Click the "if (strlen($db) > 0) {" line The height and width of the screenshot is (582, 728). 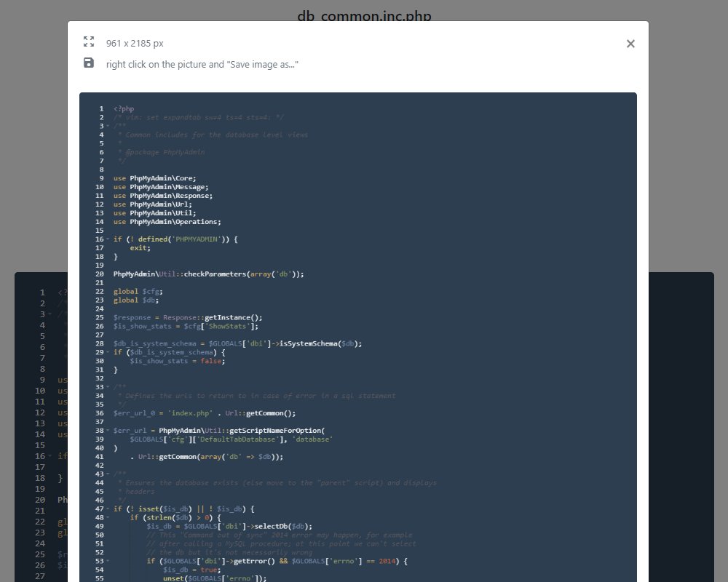coord(175,517)
